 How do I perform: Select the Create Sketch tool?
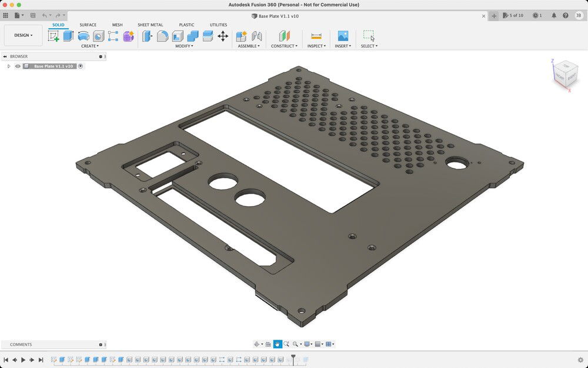pos(54,36)
